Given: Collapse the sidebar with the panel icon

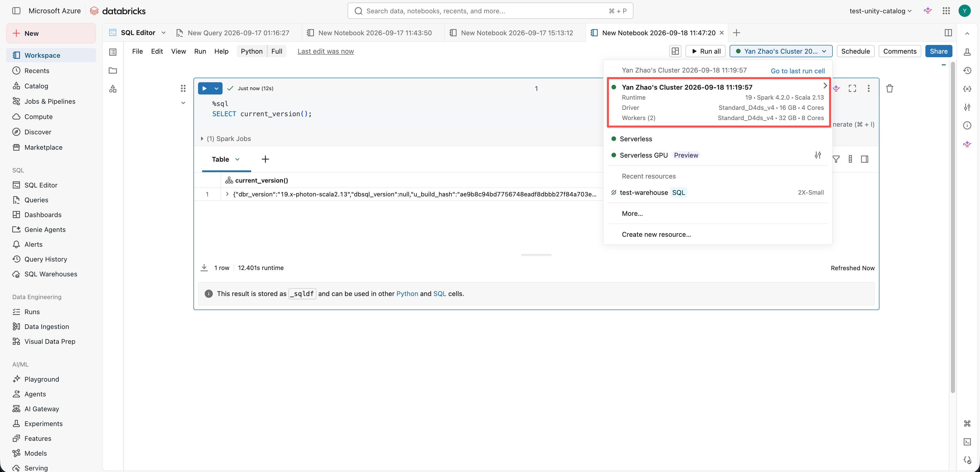Looking at the screenshot, I should tap(16, 11).
